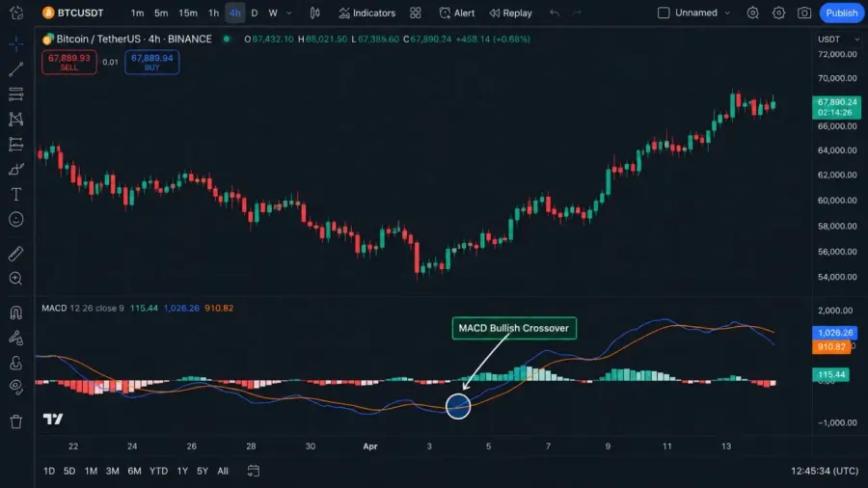Click the menu icon in the top-left corner
The width and height of the screenshot is (868, 488).
16,13
